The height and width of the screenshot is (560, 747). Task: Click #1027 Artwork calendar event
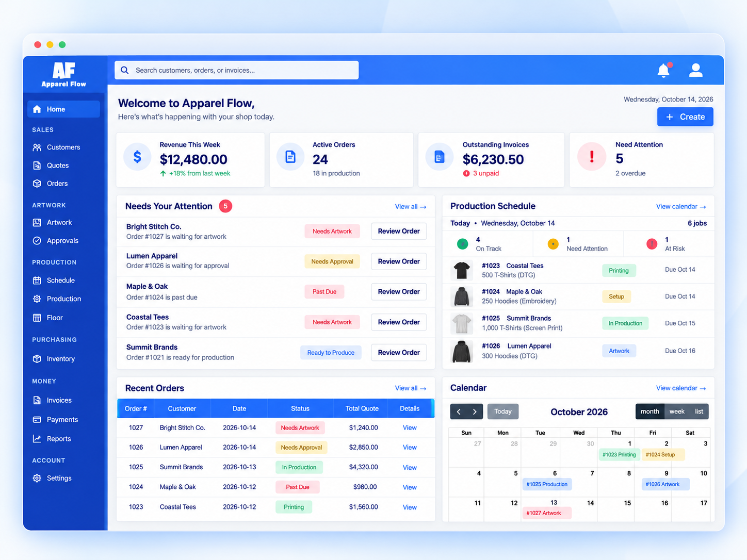pos(547,514)
